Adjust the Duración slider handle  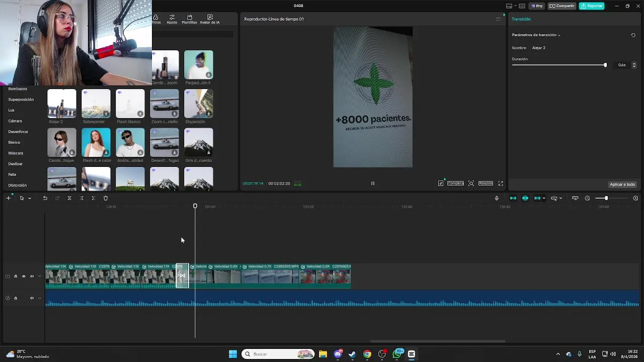click(605, 65)
